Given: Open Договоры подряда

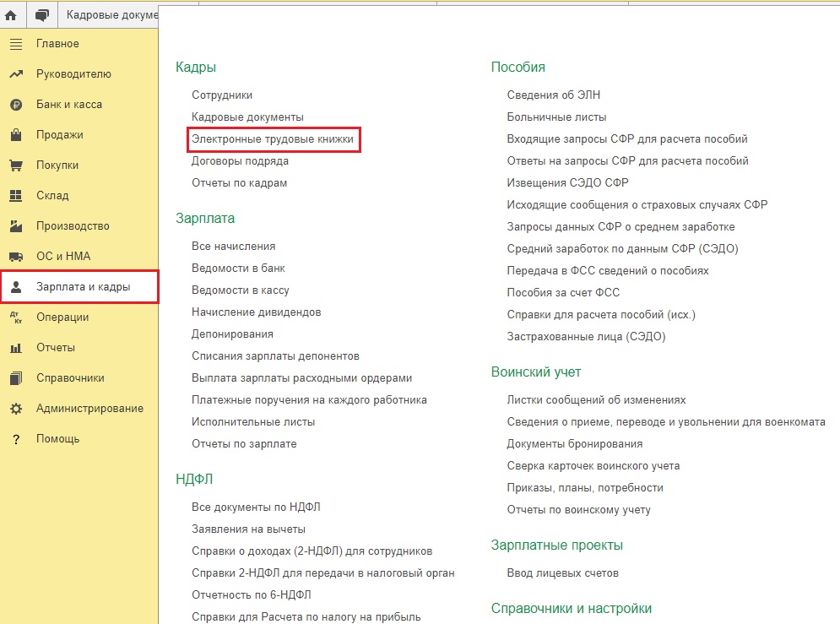Looking at the screenshot, I should coord(240,160).
